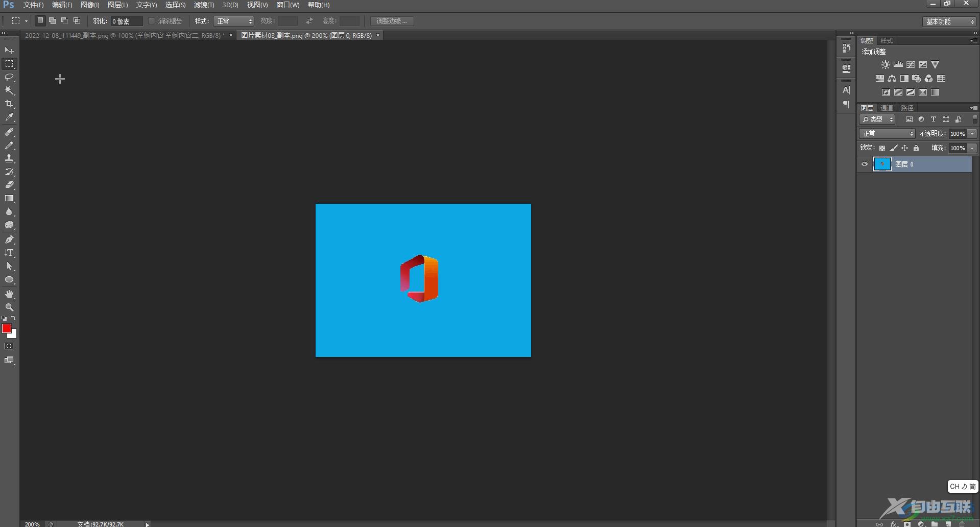Image resolution: width=980 pixels, height=527 pixels.
Task: Toggle lock position
Action: (904, 148)
